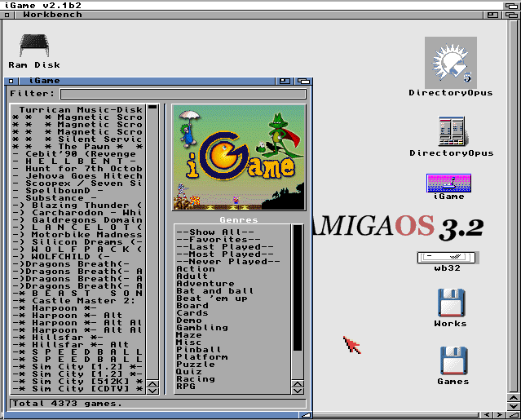Click Workbench window scroll up arrow
521x420 pixels.
coord(513,398)
